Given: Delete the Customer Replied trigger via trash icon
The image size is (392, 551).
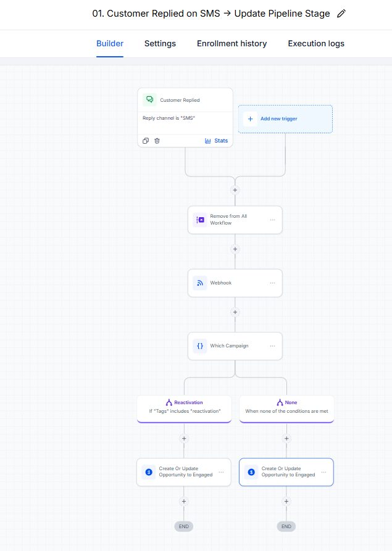Looking at the screenshot, I should pyautogui.click(x=157, y=141).
